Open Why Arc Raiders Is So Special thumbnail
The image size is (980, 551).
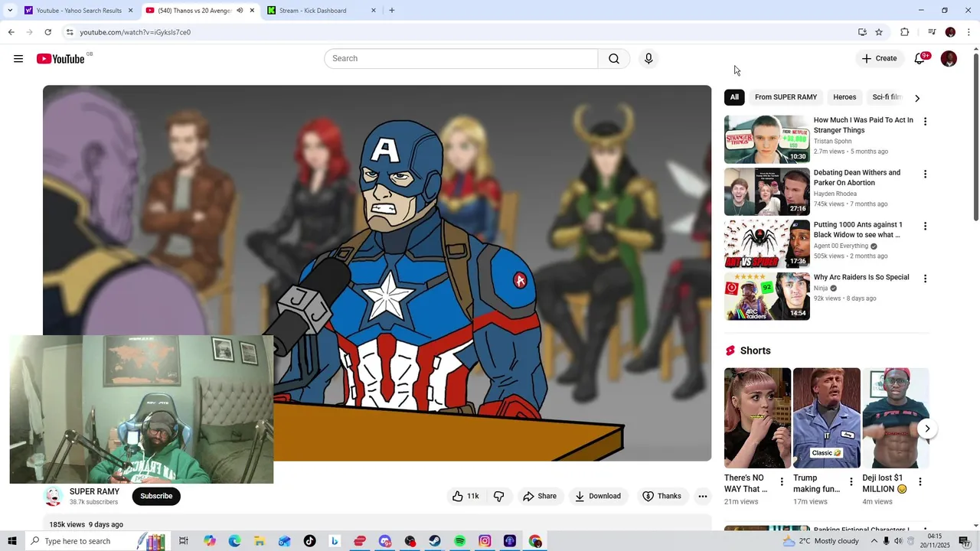tap(766, 296)
